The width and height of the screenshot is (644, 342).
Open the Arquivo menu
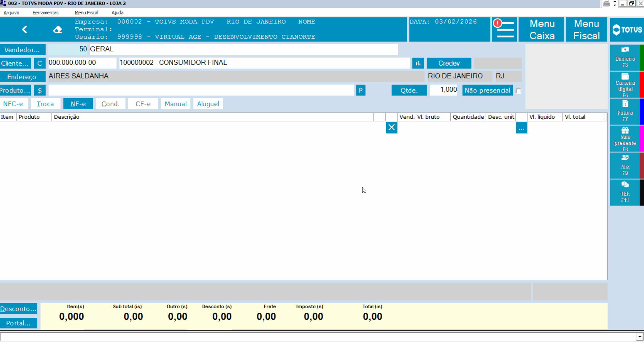coord(11,12)
